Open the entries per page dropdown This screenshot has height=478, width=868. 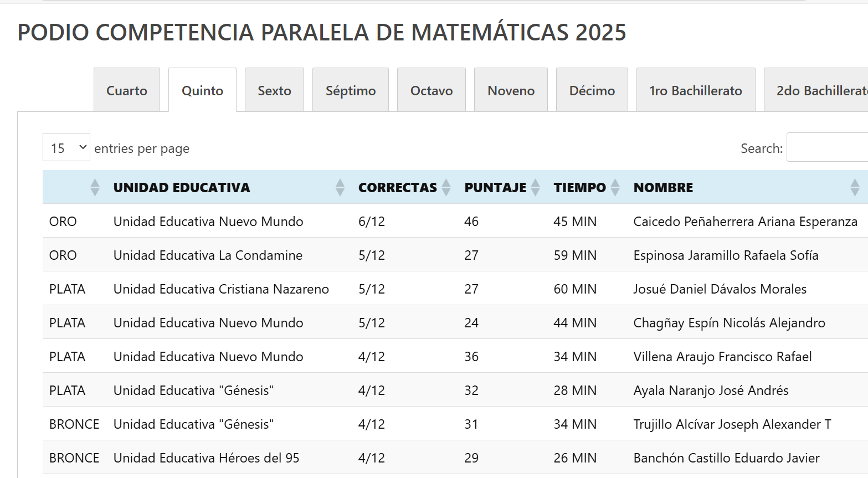pyautogui.click(x=66, y=148)
